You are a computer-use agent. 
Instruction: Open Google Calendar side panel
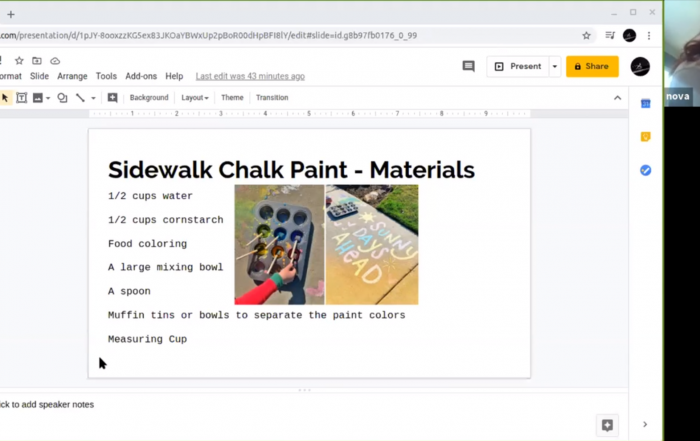point(646,103)
